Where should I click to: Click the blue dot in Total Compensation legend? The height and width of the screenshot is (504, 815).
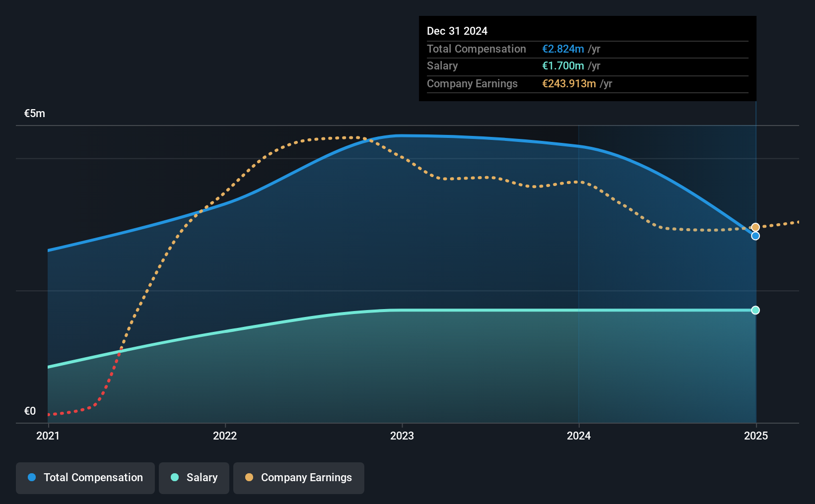(32, 477)
